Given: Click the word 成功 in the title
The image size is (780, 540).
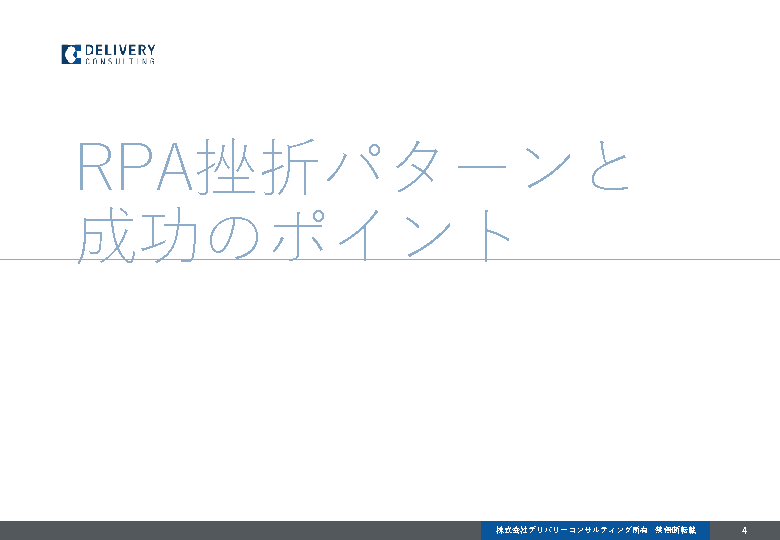Looking at the screenshot, I should coord(136,237).
